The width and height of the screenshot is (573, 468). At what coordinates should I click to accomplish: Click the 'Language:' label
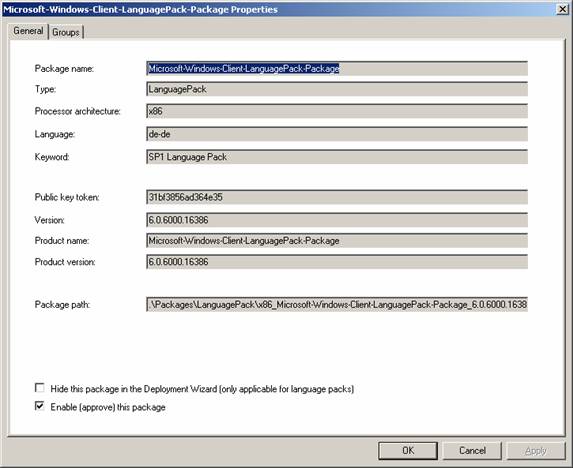pyautogui.click(x=54, y=134)
